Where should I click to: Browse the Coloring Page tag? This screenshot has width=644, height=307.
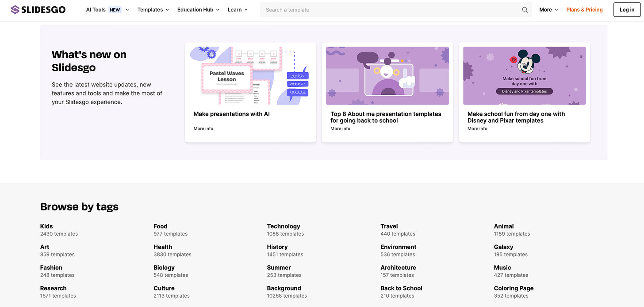coord(514,288)
